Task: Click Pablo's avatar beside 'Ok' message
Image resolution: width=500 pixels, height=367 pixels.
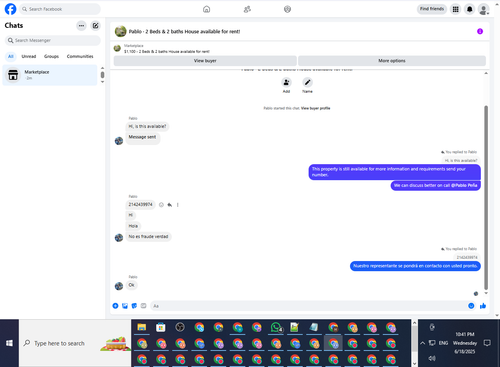Action: click(119, 286)
